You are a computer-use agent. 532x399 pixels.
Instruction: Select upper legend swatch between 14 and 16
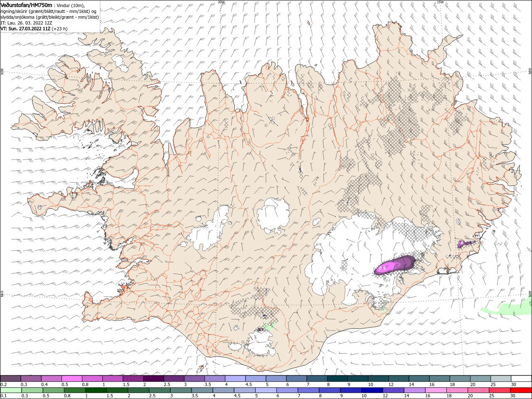coord(419,379)
